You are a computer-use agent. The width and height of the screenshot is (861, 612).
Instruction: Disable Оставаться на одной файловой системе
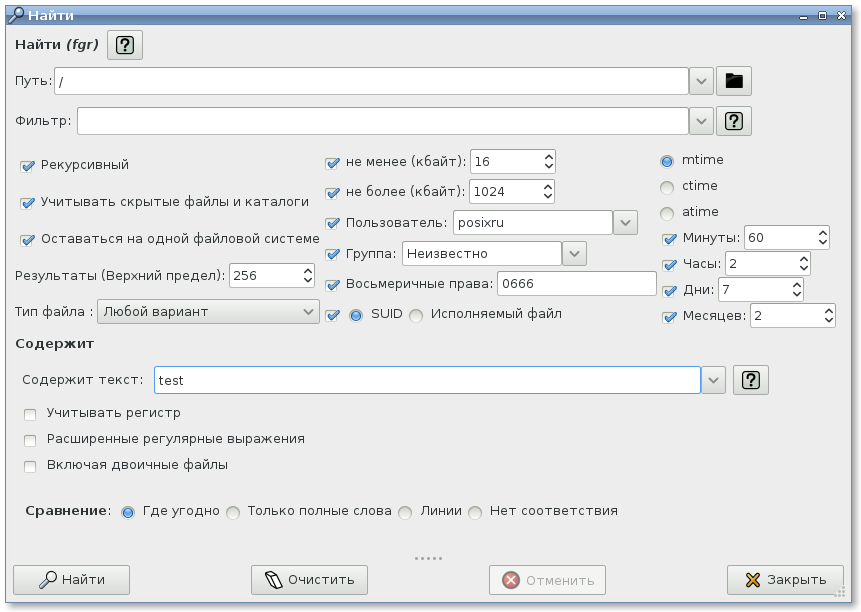coord(27,240)
